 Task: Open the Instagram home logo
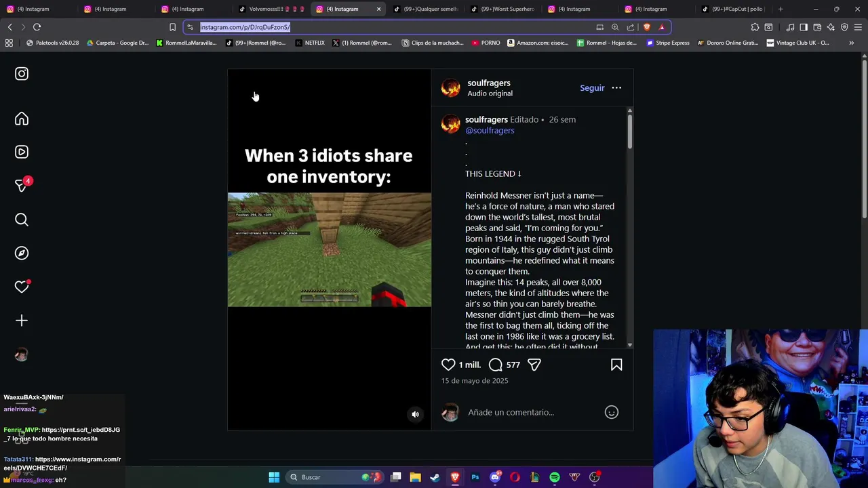[x=22, y=74]
